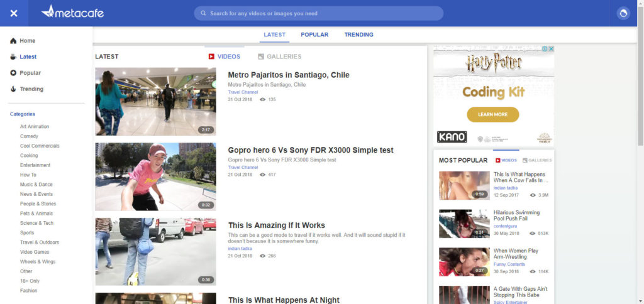
Task: Close the ad with its X icon
Action: point(551,49)
